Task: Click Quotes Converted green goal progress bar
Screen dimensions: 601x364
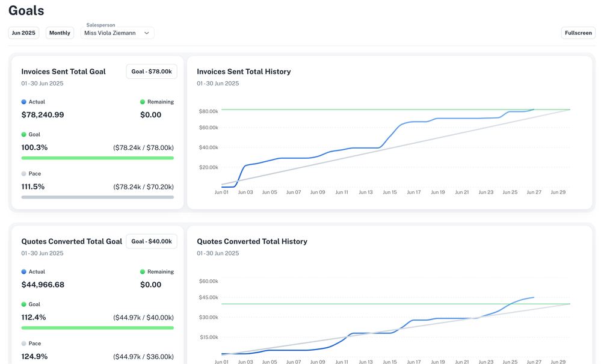Action: pos(97,328)
